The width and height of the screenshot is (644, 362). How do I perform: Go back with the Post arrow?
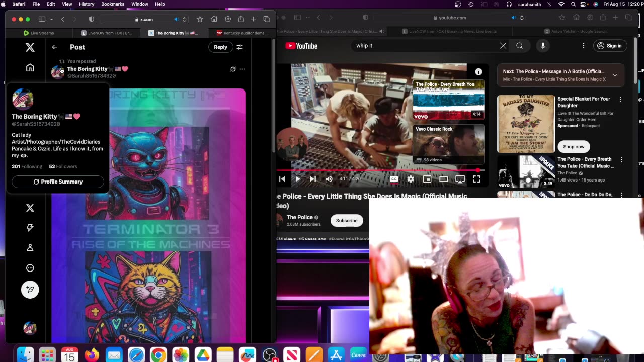pos(54,47)
